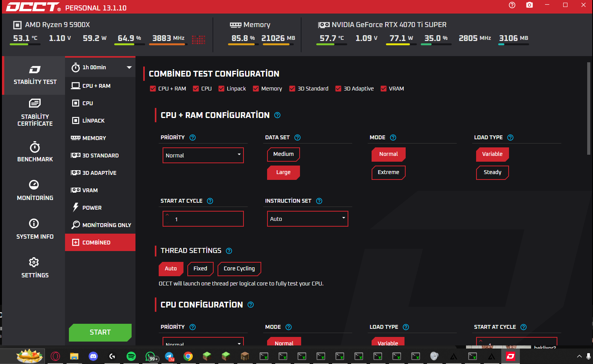Viewport: 593px width, 364px height.
Task: Click the CPU + RAM Start At Cycle help icon
Action: click(x=210, y=201)
